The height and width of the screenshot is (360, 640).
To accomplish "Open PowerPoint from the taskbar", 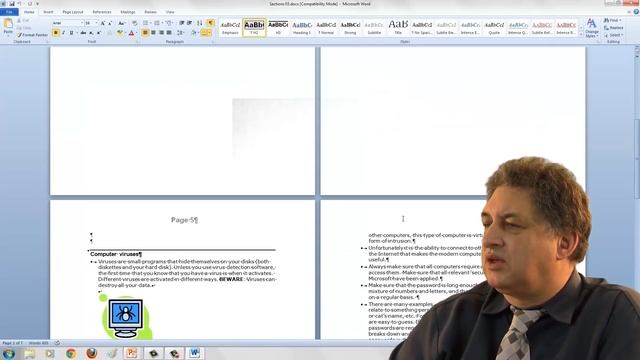I will [131, 353].
